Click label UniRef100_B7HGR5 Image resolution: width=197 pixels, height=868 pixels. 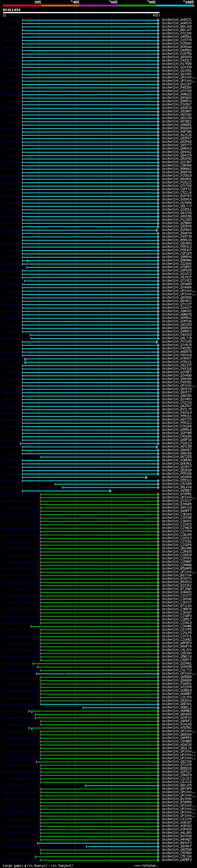click(177, 504)
